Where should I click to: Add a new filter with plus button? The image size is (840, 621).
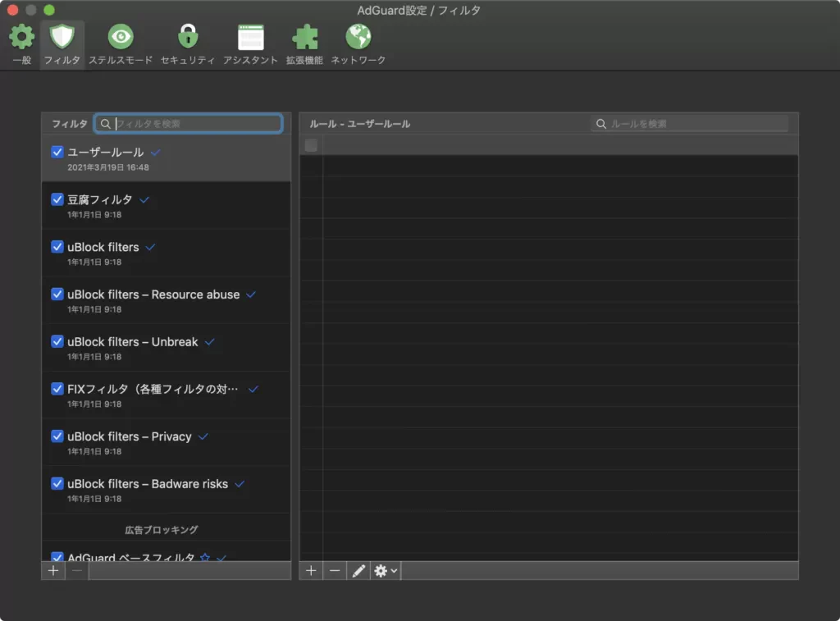coord(53,571)
